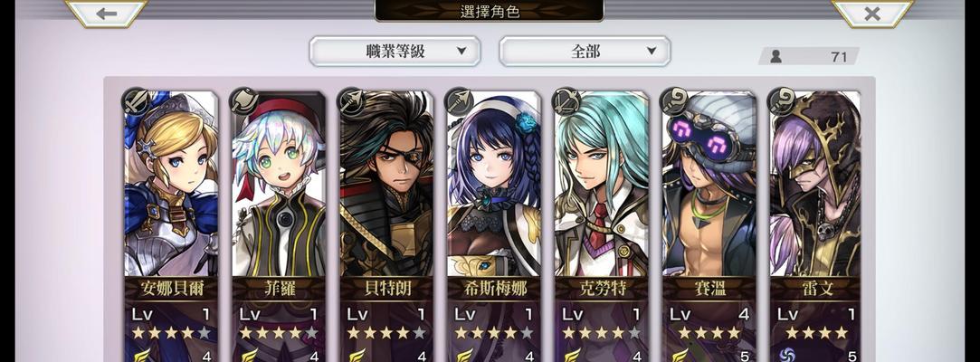Select the 克勞特 character card

pos(601,225)
